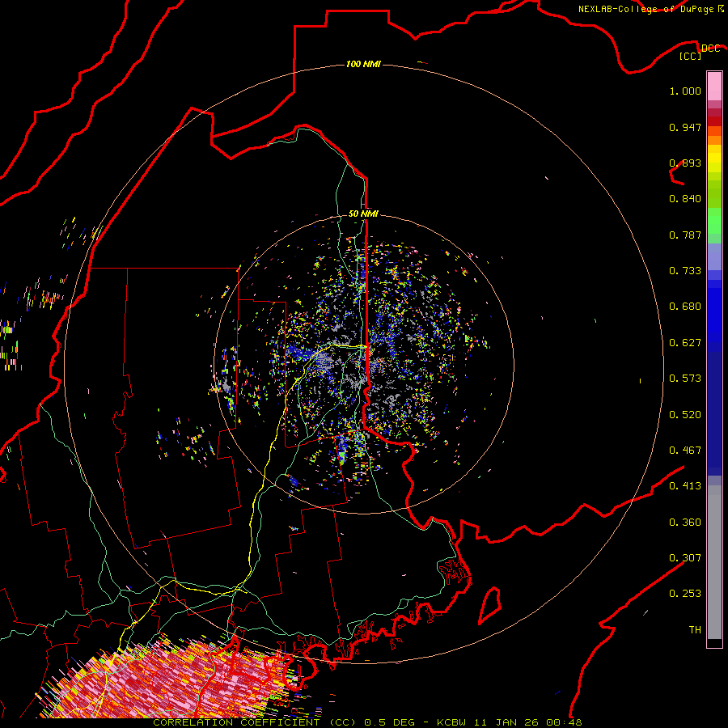Click the 100 NMI range ring label
Viewport: 728px width, 728px height.
point(363,64)
